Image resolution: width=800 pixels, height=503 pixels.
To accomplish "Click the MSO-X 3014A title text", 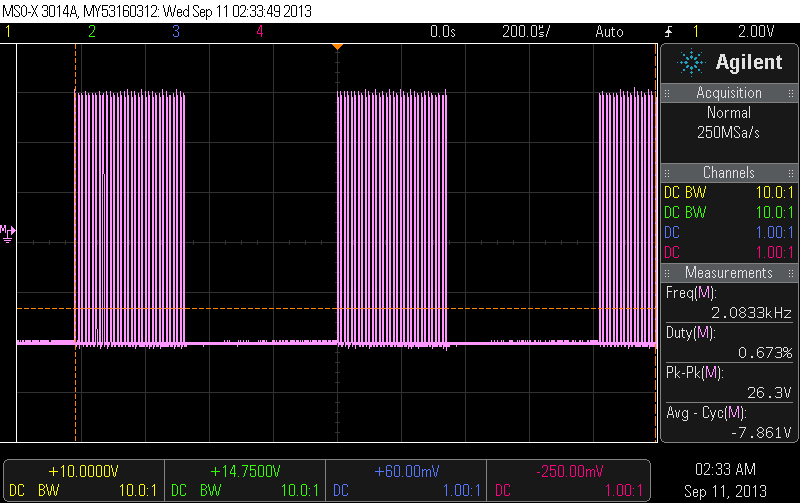I will point(40,11).
